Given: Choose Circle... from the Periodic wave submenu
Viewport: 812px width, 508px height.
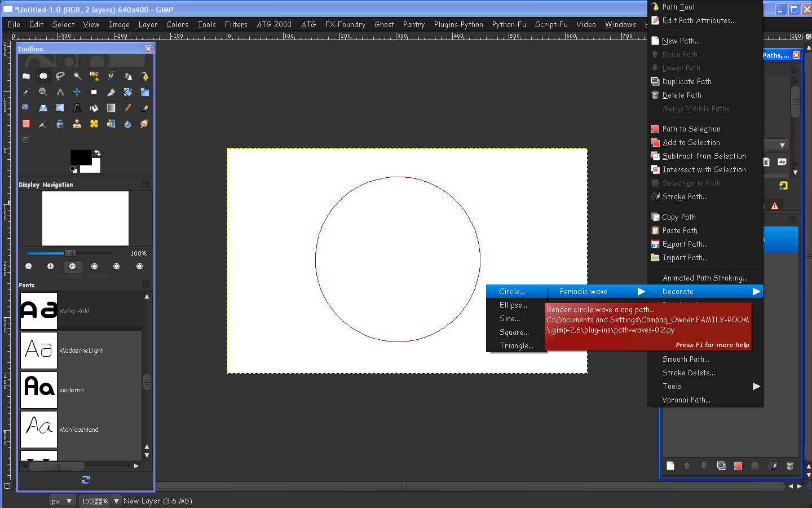Looking at the screenshot, I should tap(512, 291).
